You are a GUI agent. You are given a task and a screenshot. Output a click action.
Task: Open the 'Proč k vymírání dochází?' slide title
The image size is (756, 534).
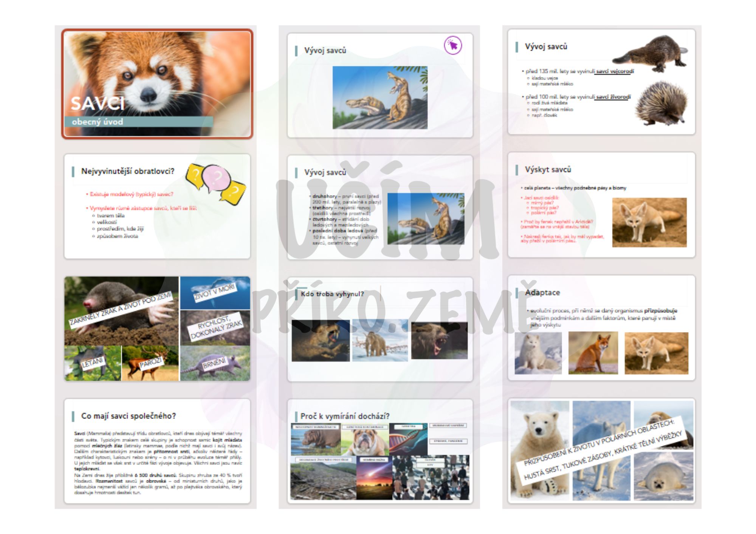click(x=344, y=416)
